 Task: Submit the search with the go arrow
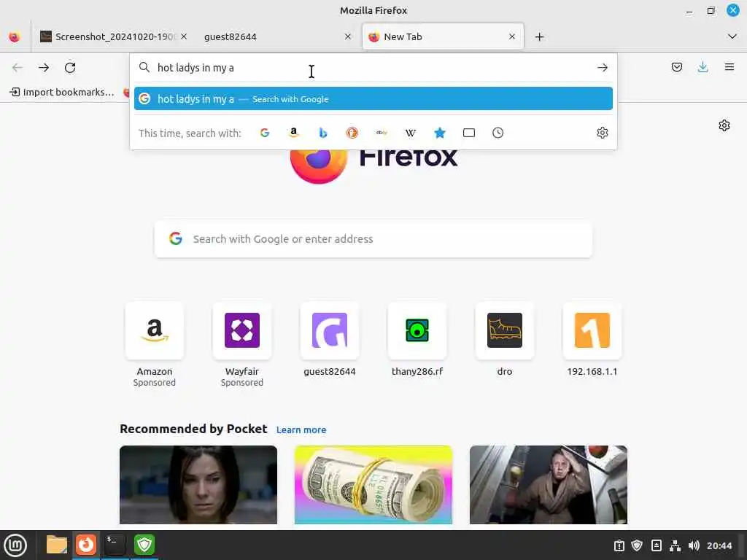602,68
